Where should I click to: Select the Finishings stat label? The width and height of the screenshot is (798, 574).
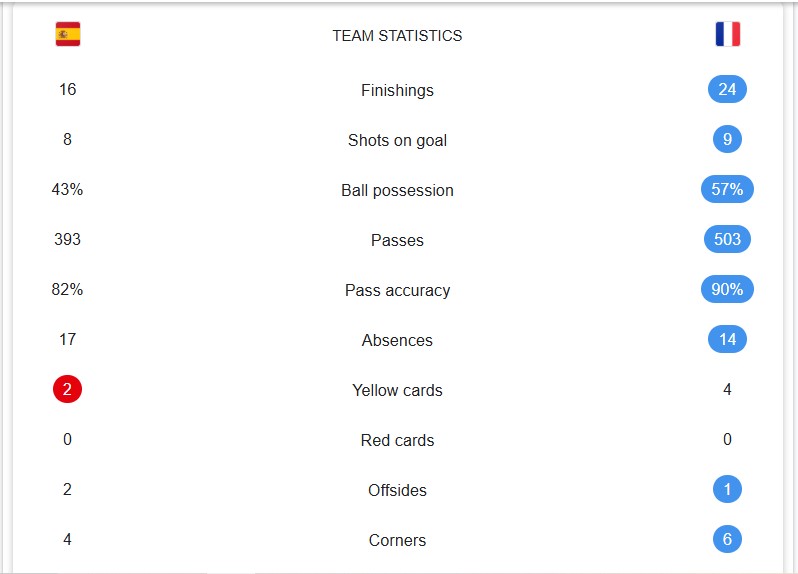point(397,90)
